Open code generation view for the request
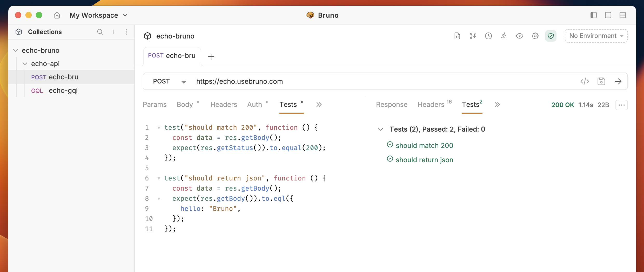This screenshot has width=644, height=272. click(x=585, y=81)
